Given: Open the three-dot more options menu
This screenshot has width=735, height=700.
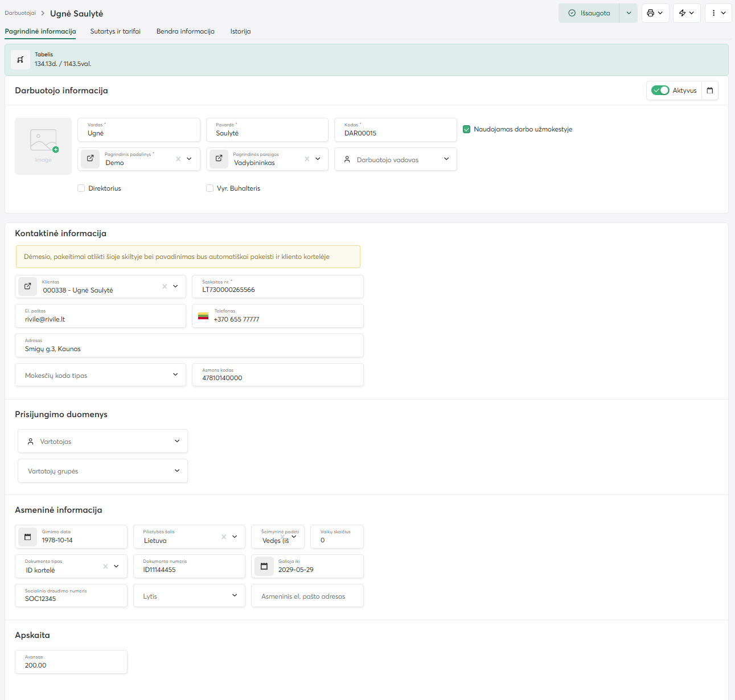Looking at the screenshot, I should click(x=714, y=13).
